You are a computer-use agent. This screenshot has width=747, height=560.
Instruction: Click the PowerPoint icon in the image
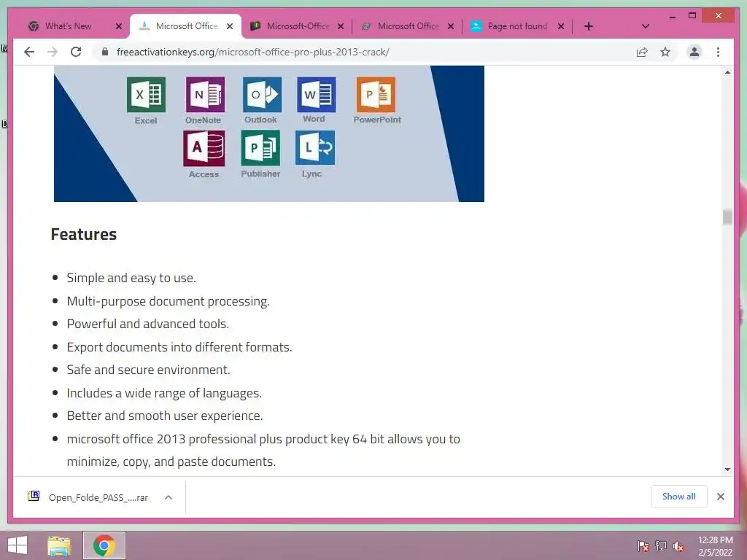tap(376, 95)
